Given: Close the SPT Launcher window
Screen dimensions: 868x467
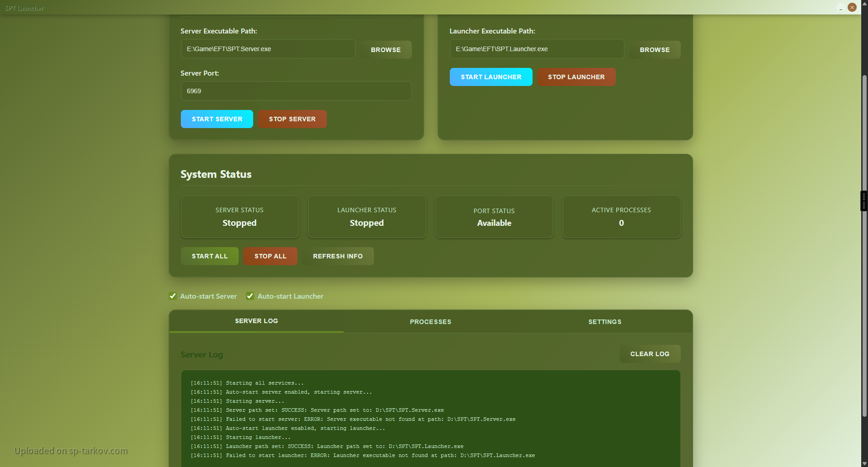Looking at the screenshot, I should [852, 7].
